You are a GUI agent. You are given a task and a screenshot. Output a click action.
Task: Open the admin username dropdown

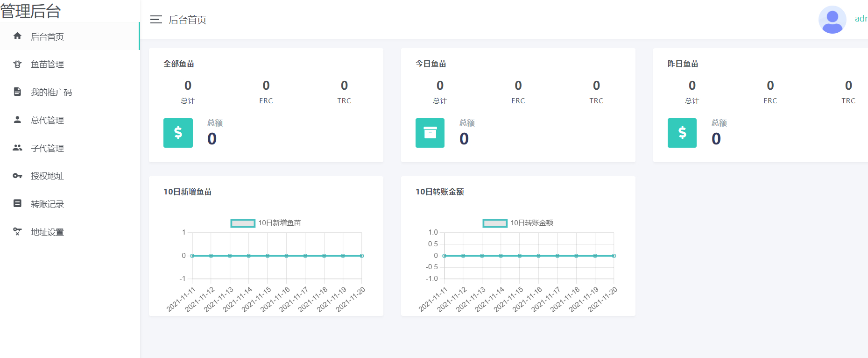click(861, 19)
